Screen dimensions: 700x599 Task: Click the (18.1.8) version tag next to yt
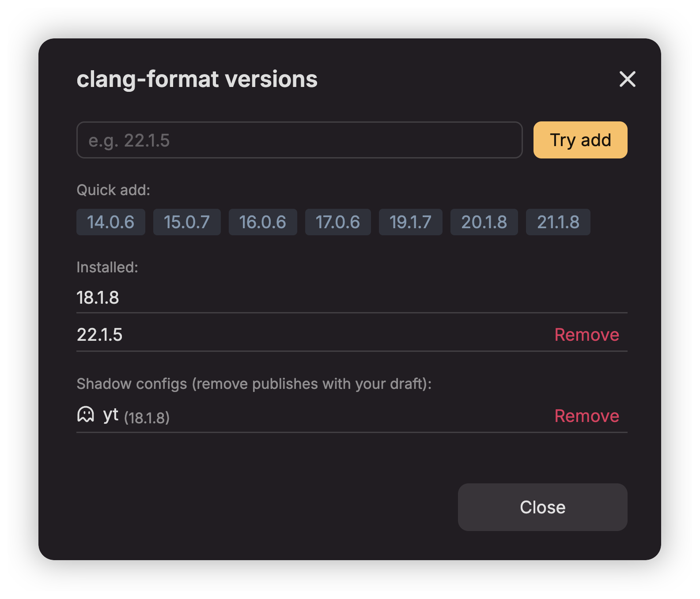(x=147, y=418)
